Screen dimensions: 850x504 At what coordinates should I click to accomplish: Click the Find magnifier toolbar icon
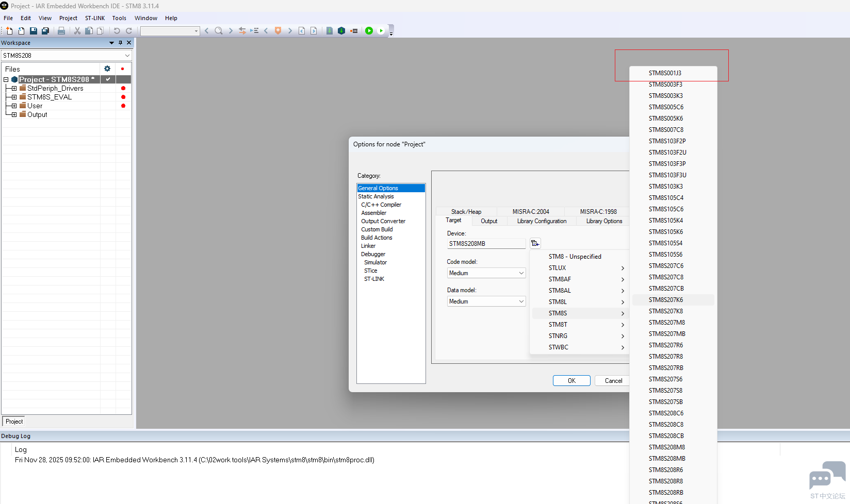tap(219, 31)
